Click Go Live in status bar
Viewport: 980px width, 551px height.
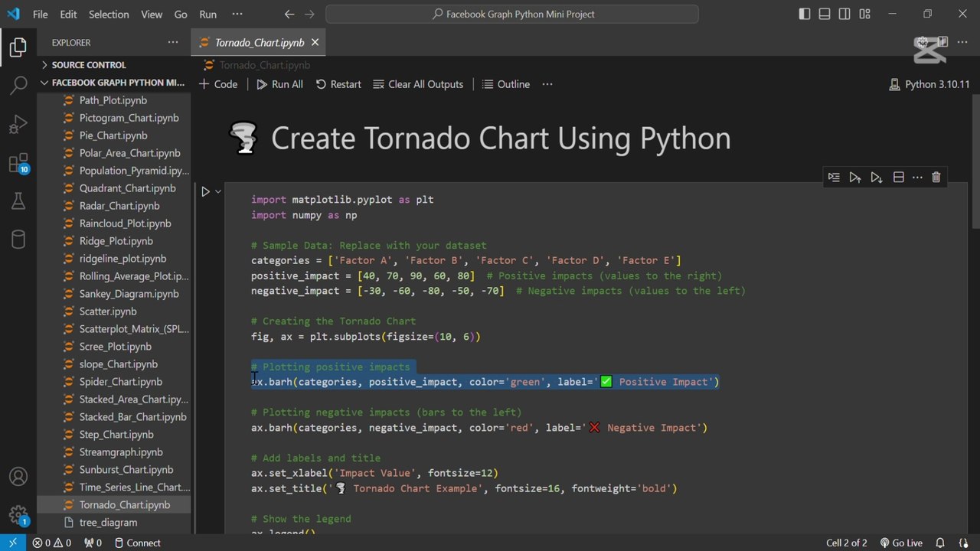tap(901, 543)
